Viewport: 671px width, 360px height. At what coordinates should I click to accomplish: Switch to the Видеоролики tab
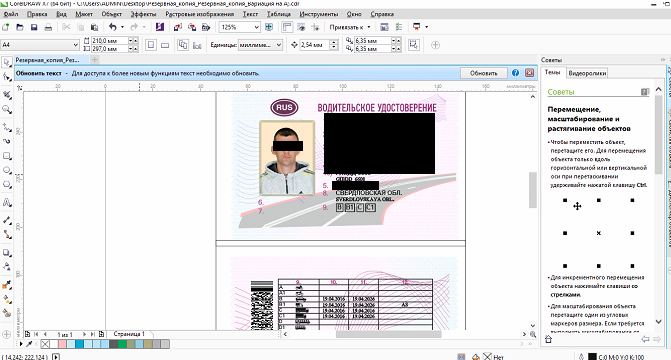pos(587,73)
